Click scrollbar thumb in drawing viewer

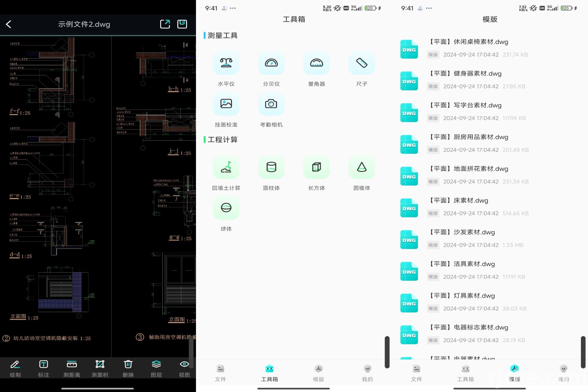[191, 352]
